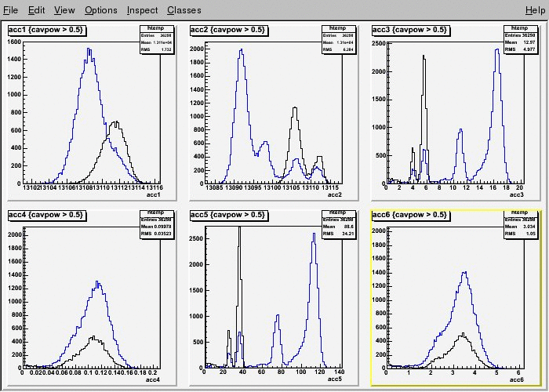
Task: Click the 2500 y-axis label in acc3 plot
Action: [379, 43]
